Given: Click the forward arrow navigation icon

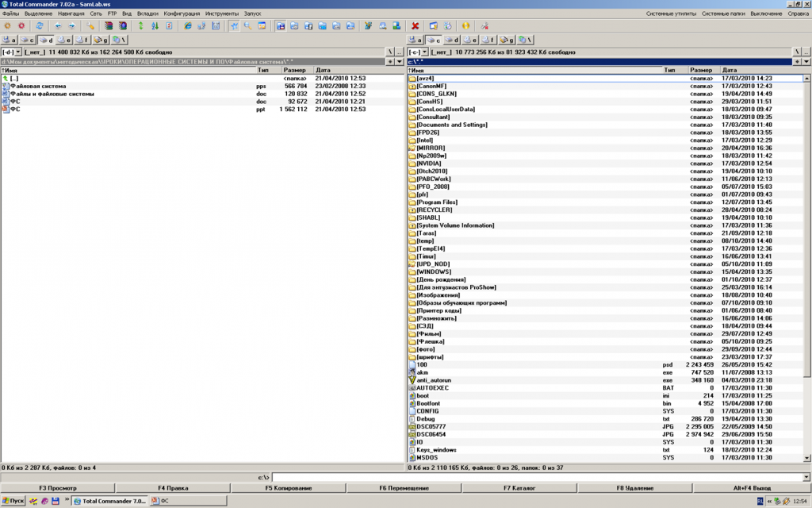Looking at the screenshot, I should [71, 26].
